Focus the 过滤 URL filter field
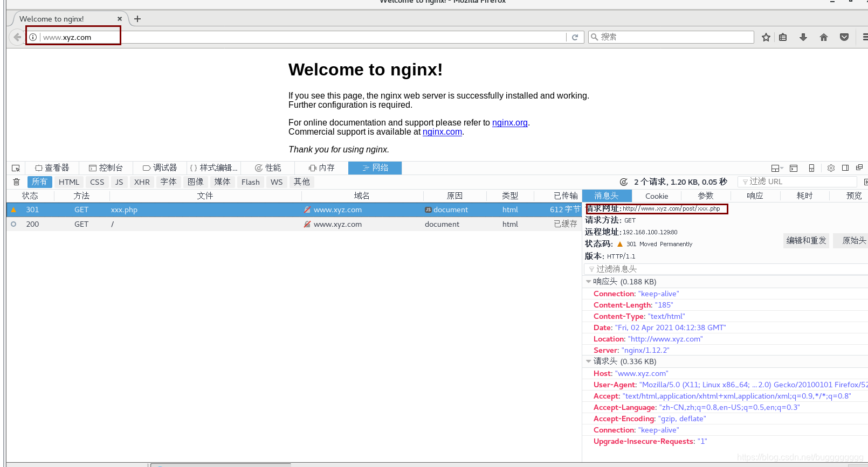Viewport: 868px width, 467px height. click(797, 182)
